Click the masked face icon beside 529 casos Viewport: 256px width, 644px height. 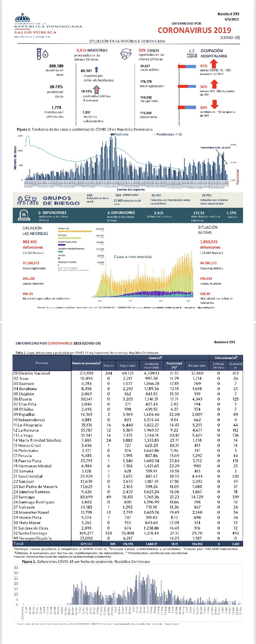125,54
